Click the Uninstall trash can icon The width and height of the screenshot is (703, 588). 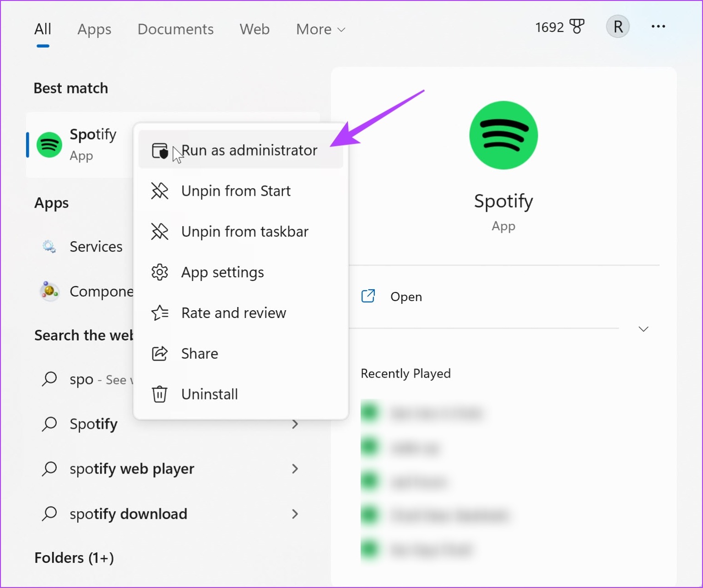click(x=159, y=394)
